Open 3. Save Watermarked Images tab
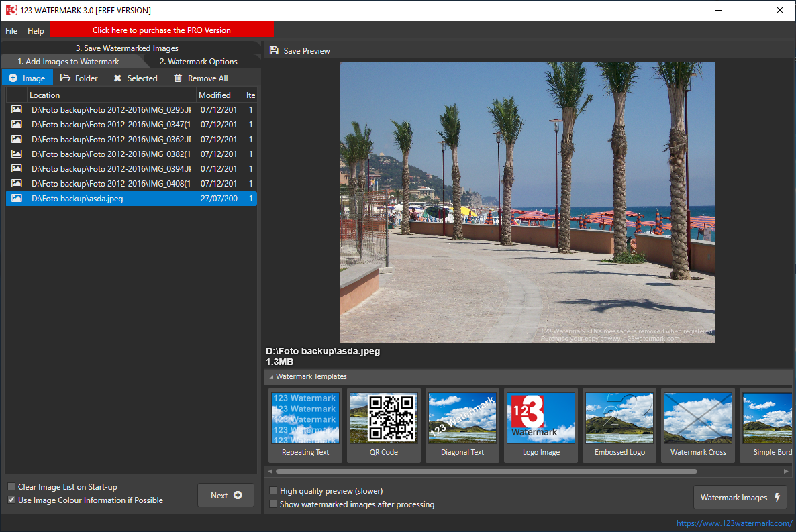796x532 pixels. [127, 48]
